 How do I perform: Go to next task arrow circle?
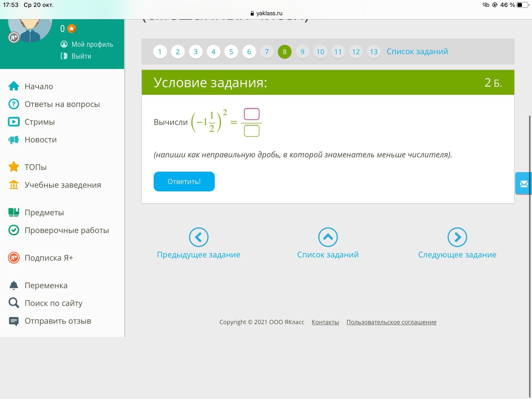click(x=457, y=237)
